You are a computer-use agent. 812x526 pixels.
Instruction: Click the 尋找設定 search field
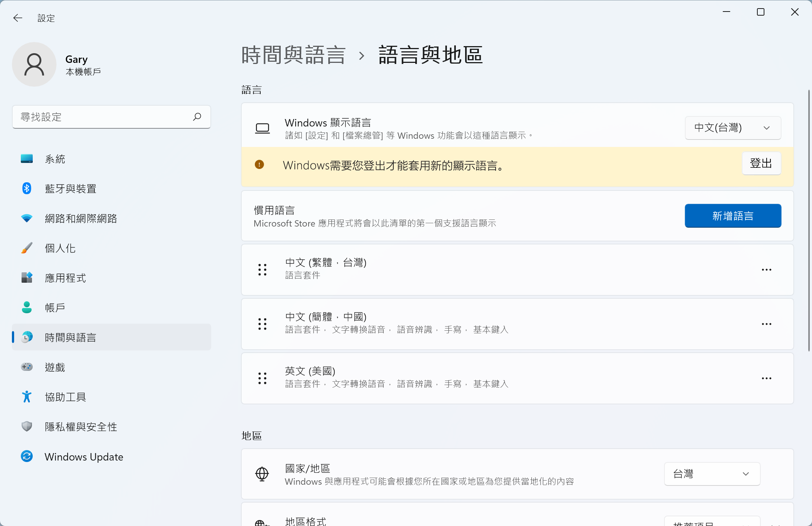pos(112,117)
